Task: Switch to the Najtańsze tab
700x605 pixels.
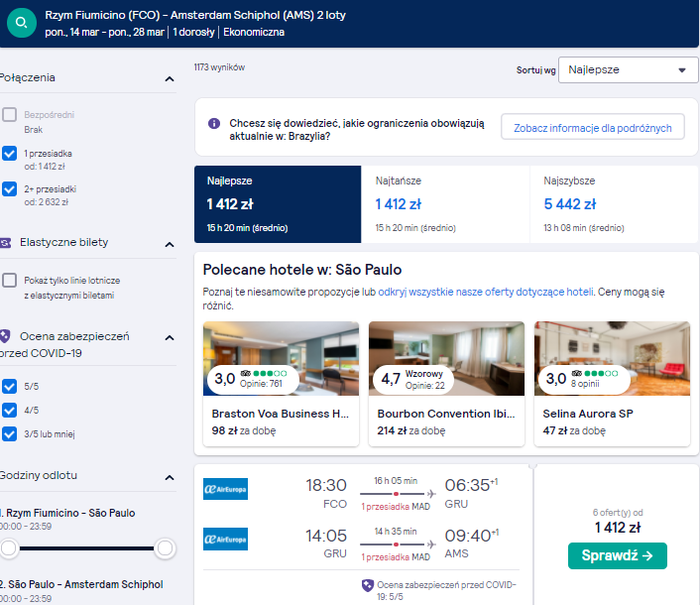Action: (445, 204)
